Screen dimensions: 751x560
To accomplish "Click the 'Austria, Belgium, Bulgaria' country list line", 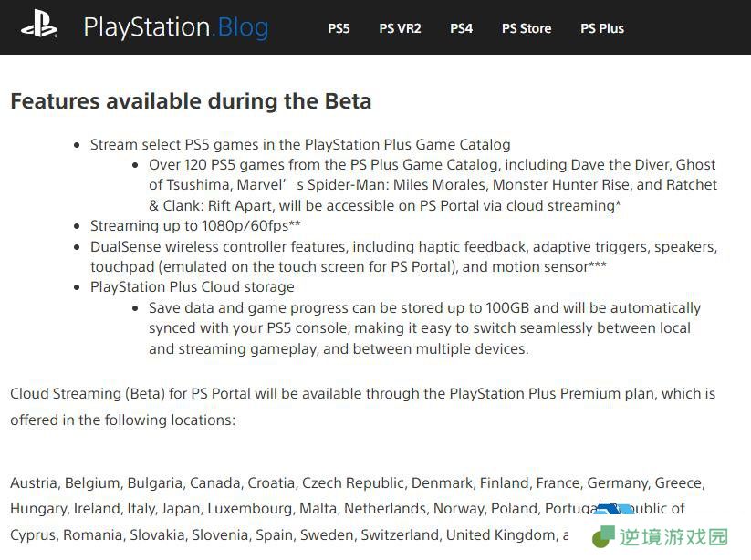I will coord(358,482).
